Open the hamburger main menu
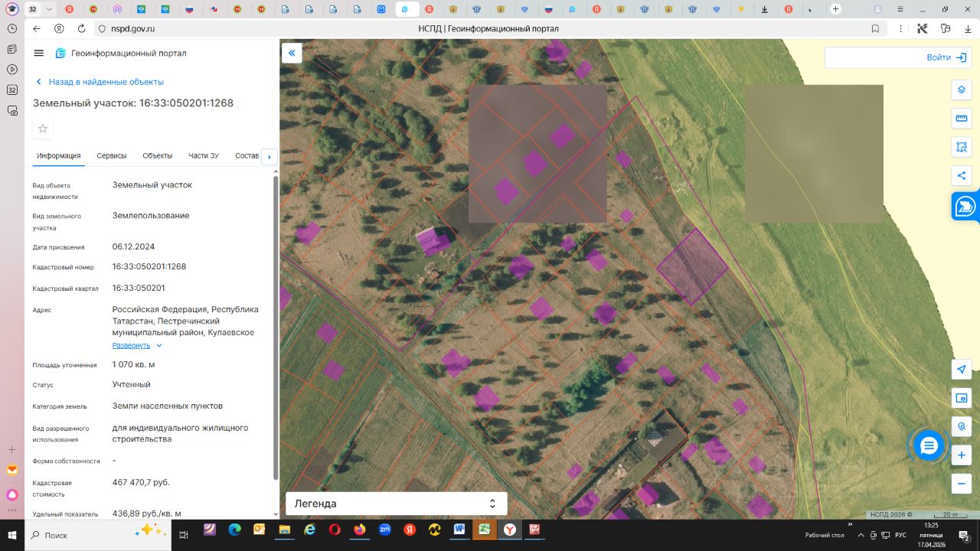This screenshot has height=551, width=980. [x=39, y=53]
